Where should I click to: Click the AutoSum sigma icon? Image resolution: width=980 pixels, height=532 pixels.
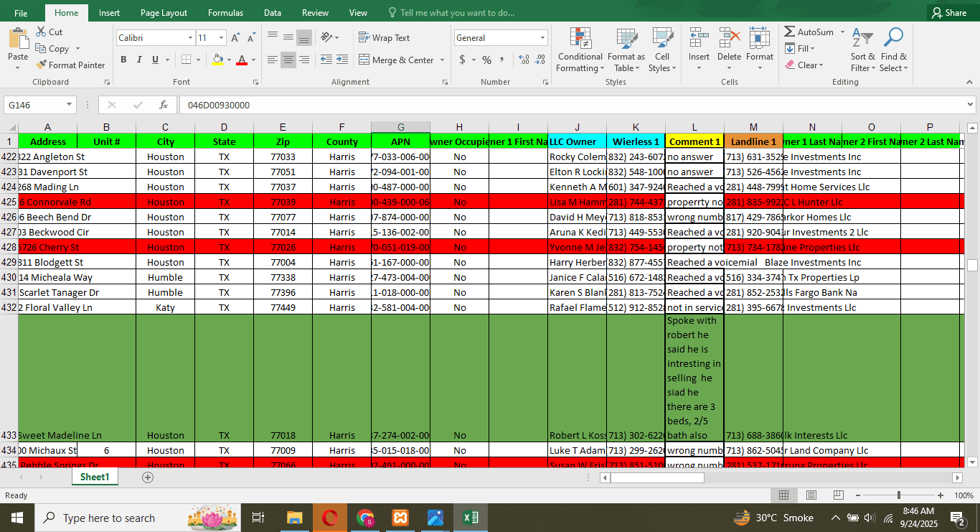tap(790, 32)
